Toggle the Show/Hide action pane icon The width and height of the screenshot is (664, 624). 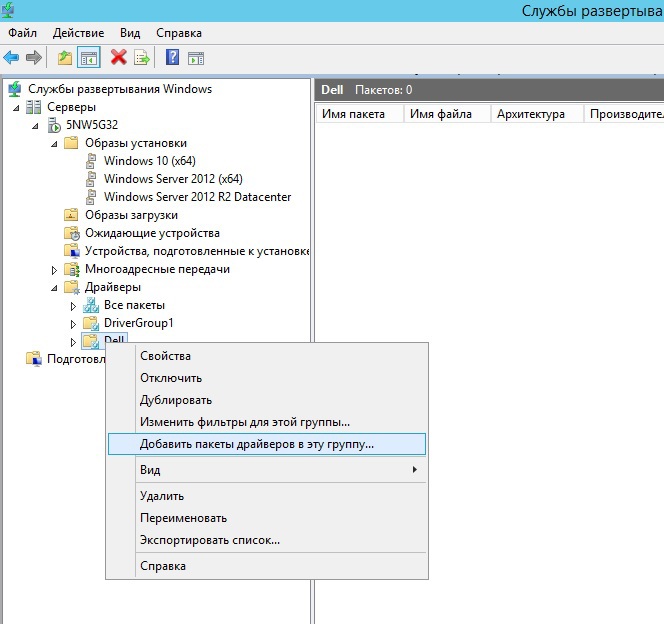[196, 58]
